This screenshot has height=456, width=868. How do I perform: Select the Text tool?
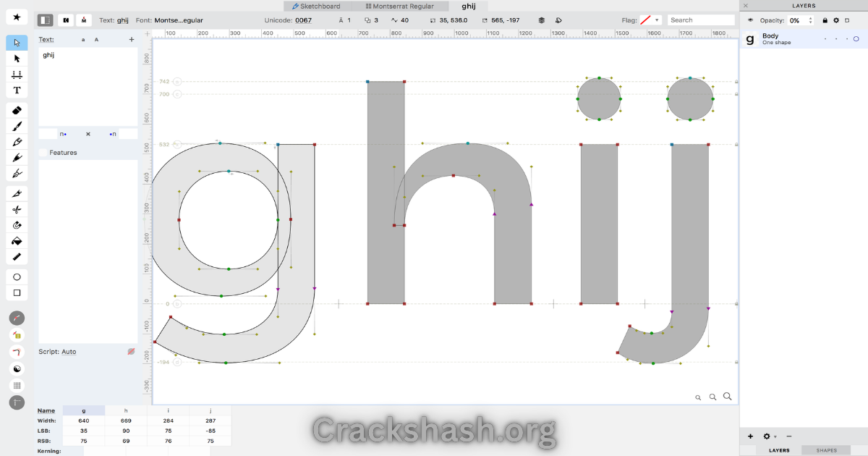[17, 90]
